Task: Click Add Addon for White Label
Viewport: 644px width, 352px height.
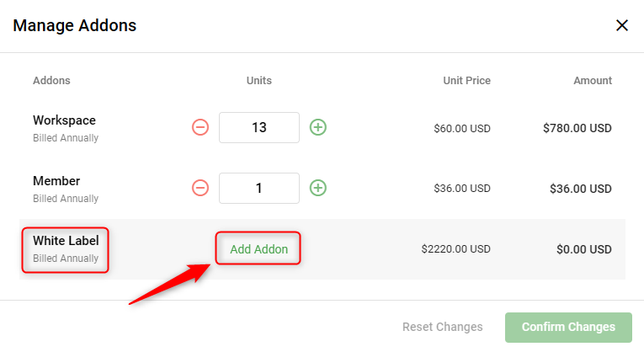Action: 258,249
